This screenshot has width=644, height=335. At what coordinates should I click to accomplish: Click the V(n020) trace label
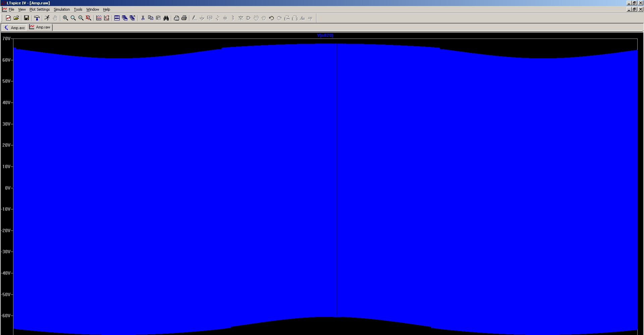point(325,35)
